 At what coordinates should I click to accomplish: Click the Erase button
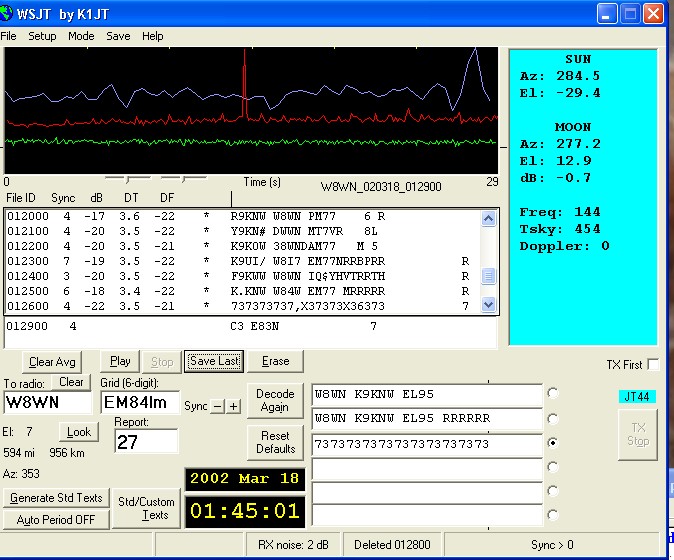[x=276, y=361]
